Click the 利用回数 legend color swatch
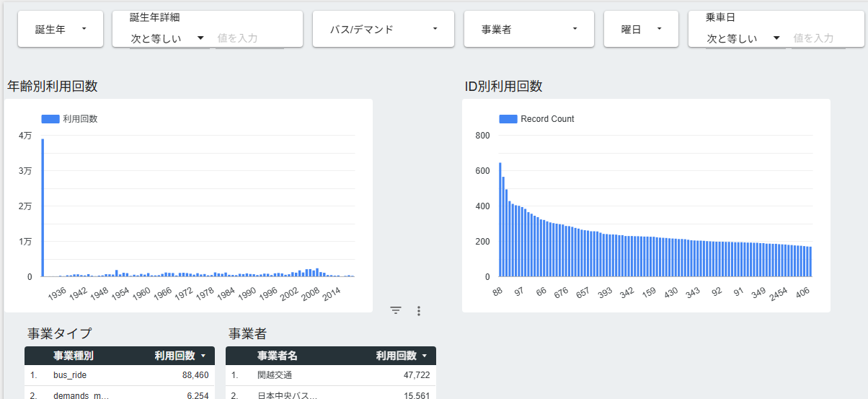Screen dimensions: 868x399 point(50,119)
